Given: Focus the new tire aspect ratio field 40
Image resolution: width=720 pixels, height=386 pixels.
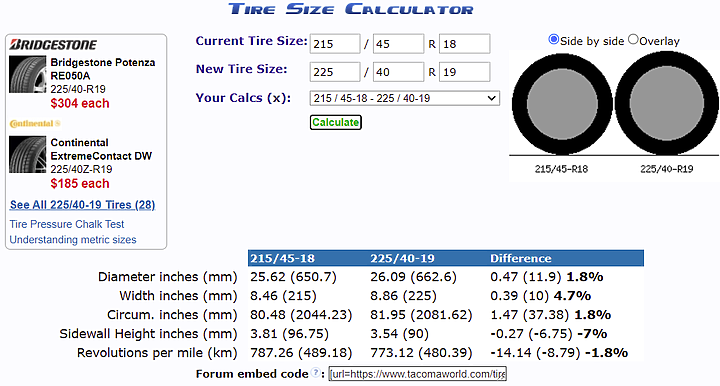Looking at the screenshot, I should pos(398,72).
